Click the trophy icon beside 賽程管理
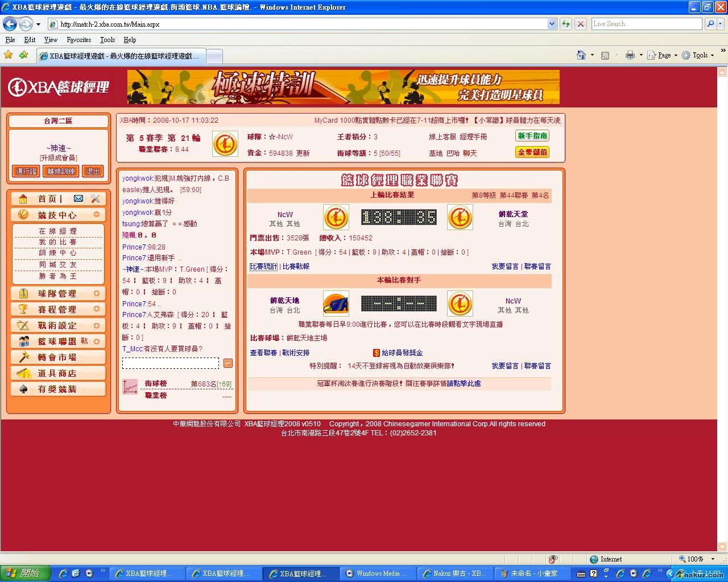Viewport: 728px width, 582px height. pyautogui.click(x=23, y=309)
